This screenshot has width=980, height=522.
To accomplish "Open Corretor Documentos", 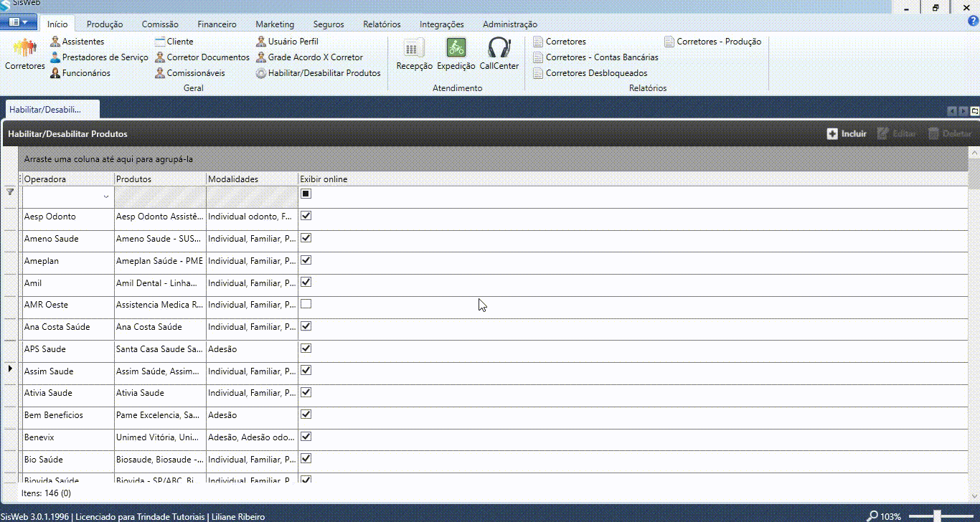I will pos(202,57).
